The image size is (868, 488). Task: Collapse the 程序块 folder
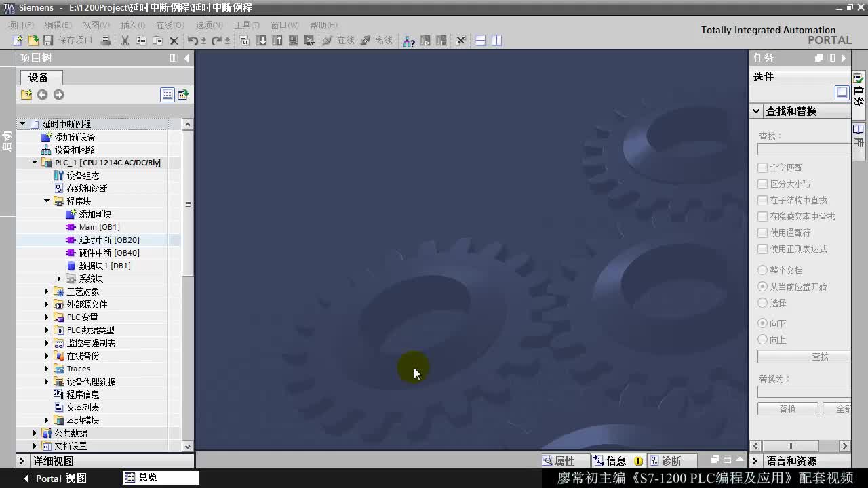coord(47,201)
